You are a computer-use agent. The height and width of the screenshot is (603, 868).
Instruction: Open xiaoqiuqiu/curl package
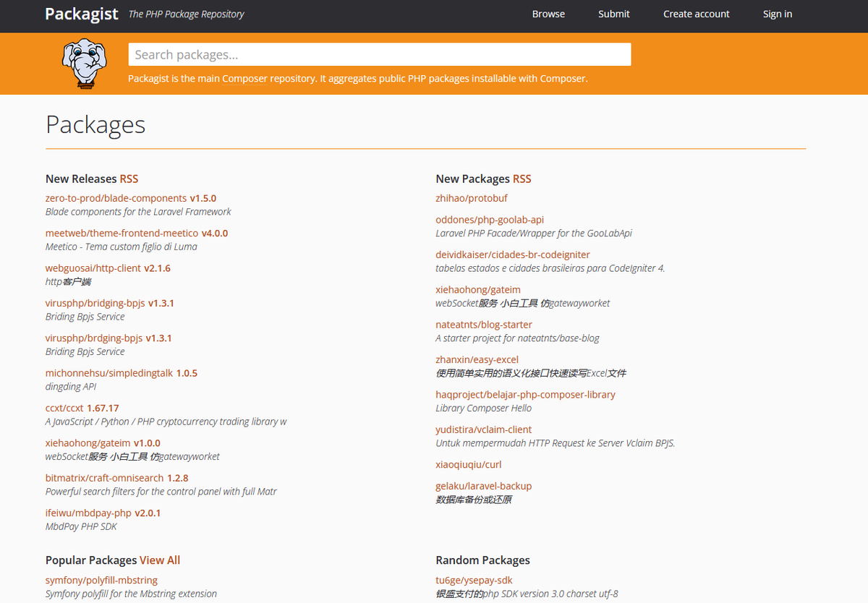(x=469, y=464)
